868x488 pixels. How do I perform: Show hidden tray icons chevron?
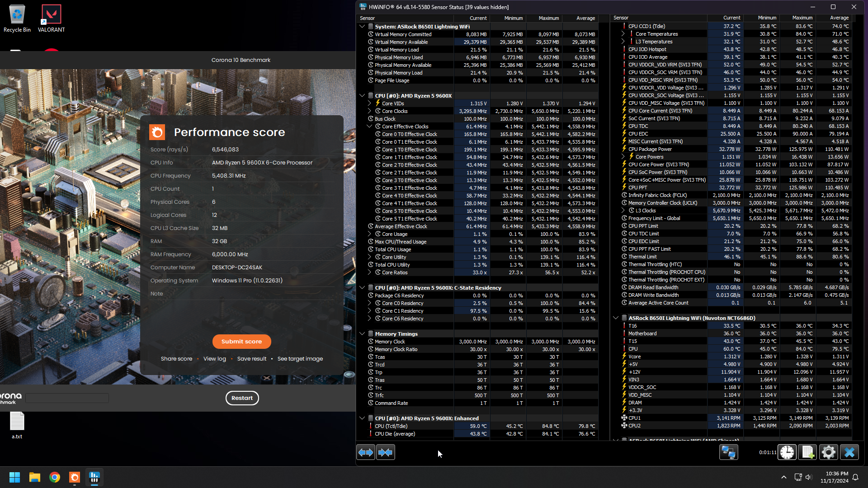(784, 477)
